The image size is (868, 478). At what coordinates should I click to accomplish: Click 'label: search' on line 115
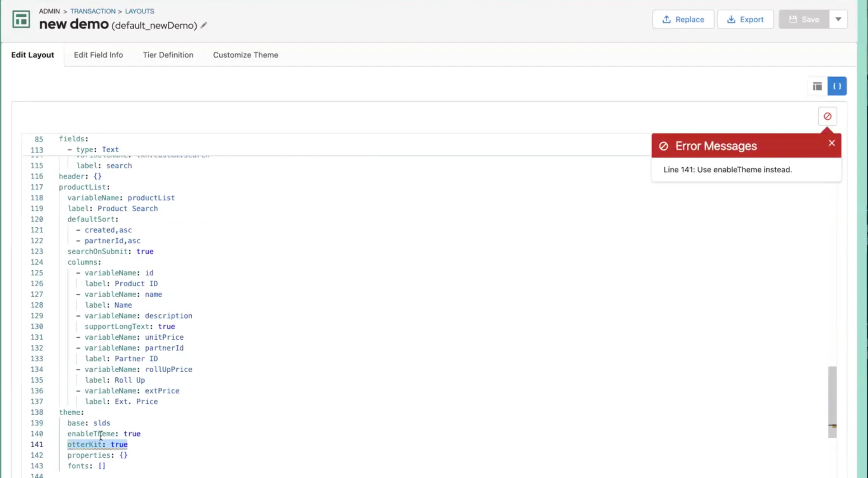(x=104, y=166)
